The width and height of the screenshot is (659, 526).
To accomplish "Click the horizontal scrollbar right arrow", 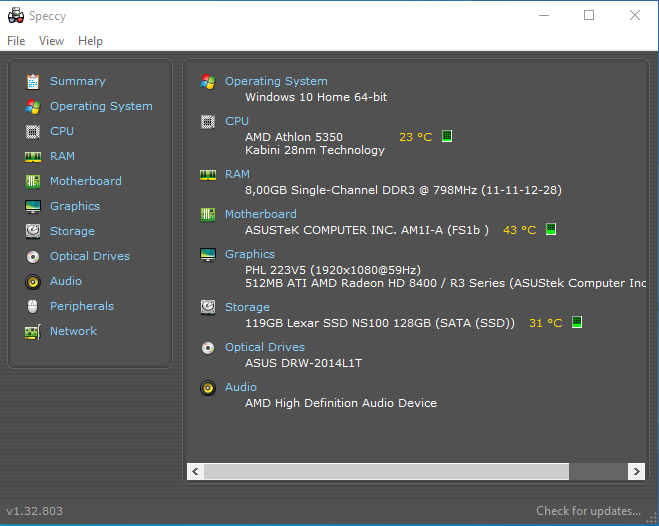I will (x=636, y=471).
